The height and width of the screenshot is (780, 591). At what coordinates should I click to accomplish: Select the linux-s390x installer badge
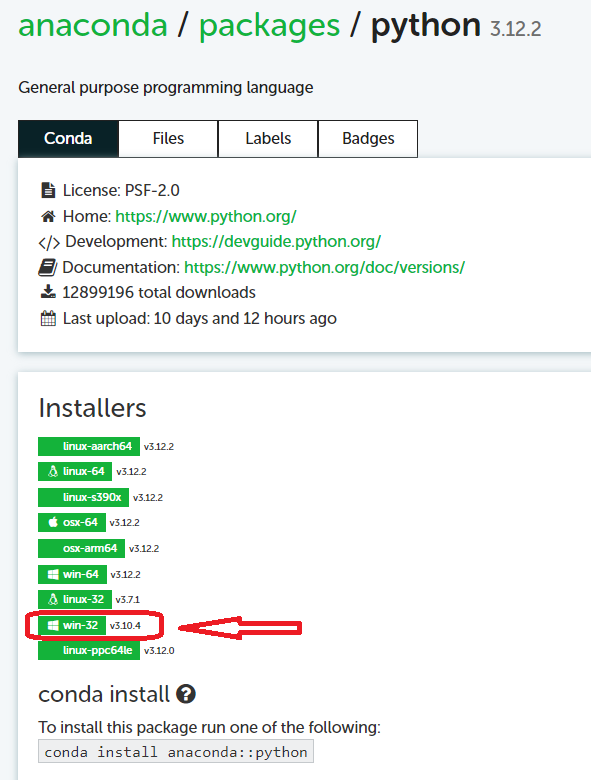(83, 497)
